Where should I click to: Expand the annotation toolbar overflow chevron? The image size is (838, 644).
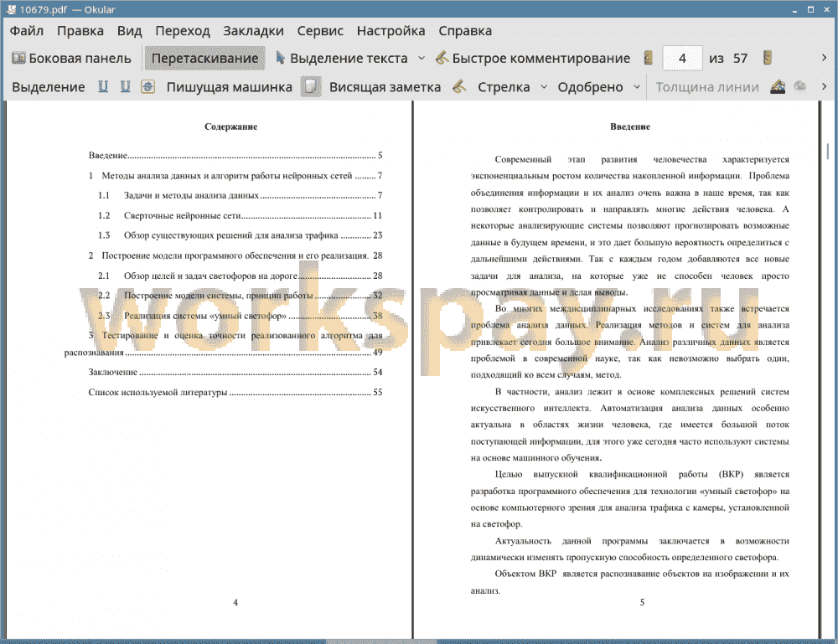click(x=824, y=86)
